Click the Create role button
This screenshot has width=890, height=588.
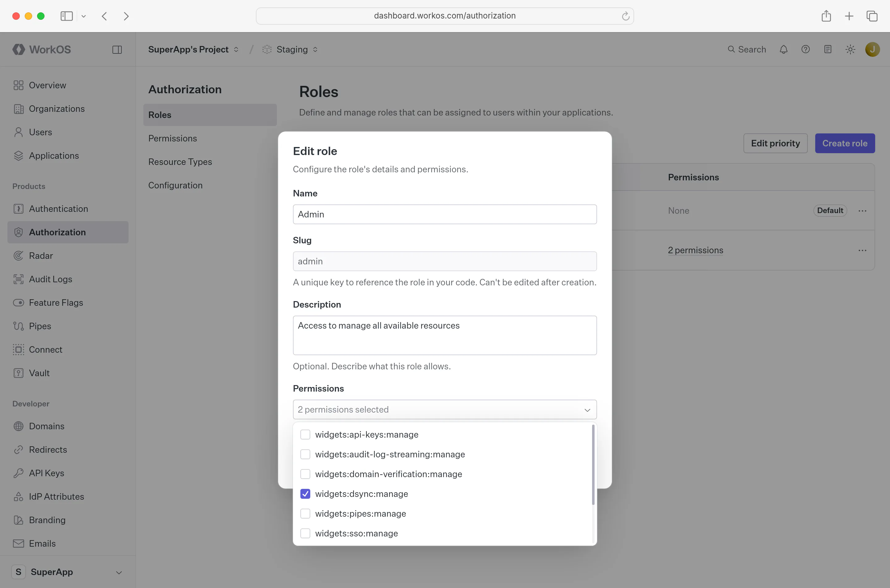pyautogui.click(x=845, y=143)
